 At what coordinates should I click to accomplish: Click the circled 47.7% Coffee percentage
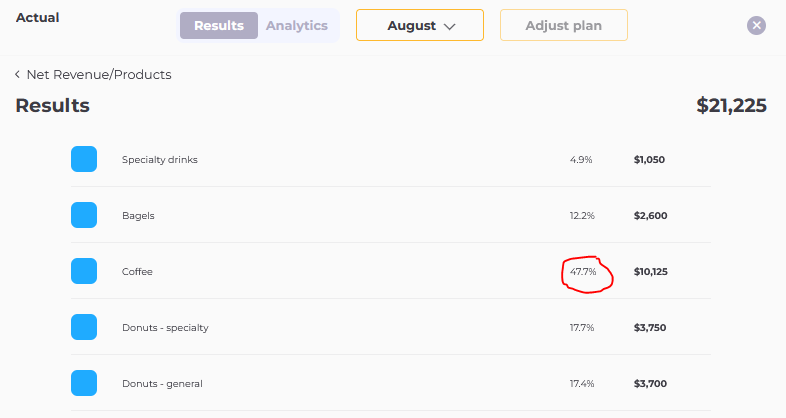[x=583, y=272]
